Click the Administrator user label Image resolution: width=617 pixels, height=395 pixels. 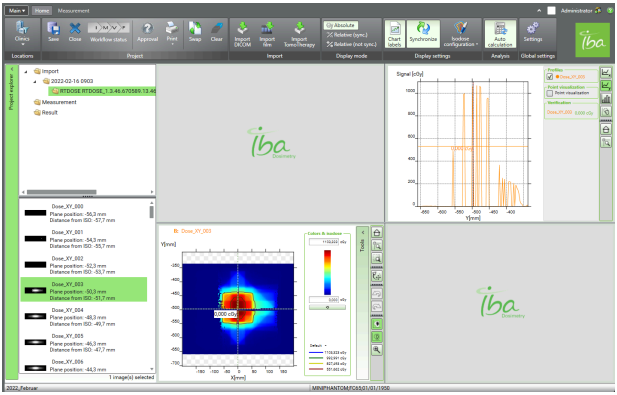tap(576, 11)
